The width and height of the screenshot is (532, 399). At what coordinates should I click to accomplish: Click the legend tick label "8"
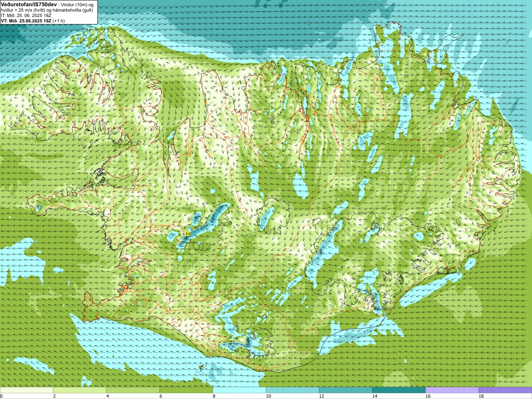tap(214, 397)
